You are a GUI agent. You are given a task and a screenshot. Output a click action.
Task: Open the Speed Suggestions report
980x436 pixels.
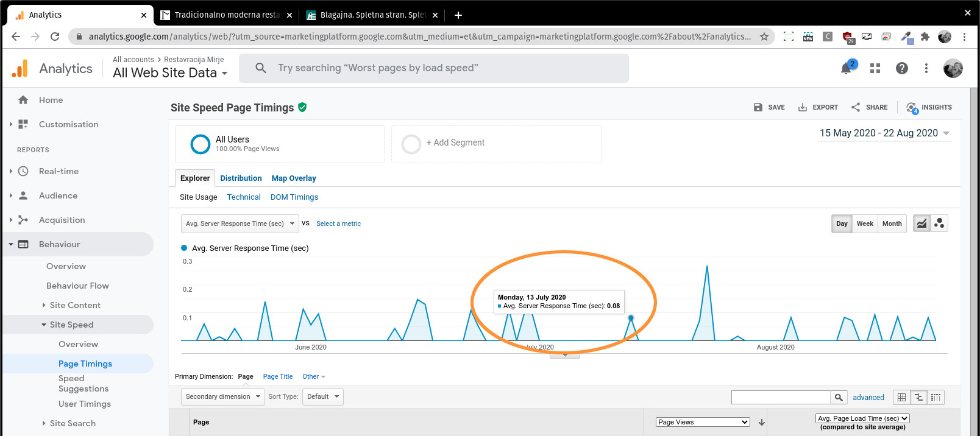83,384
